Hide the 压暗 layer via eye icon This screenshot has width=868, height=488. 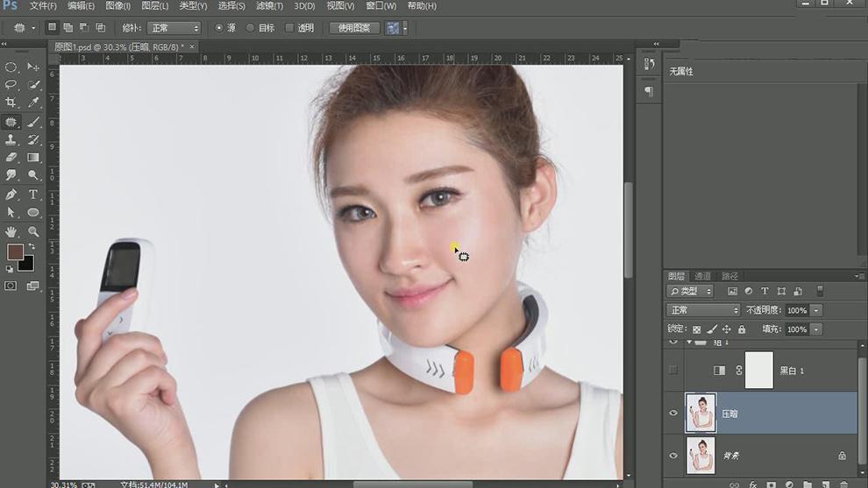point(673,414)
